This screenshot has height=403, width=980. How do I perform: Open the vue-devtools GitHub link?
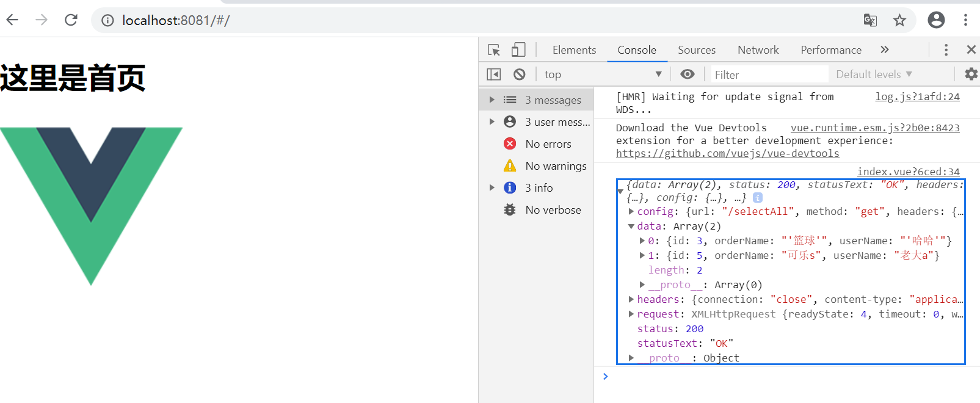[727, 153]
